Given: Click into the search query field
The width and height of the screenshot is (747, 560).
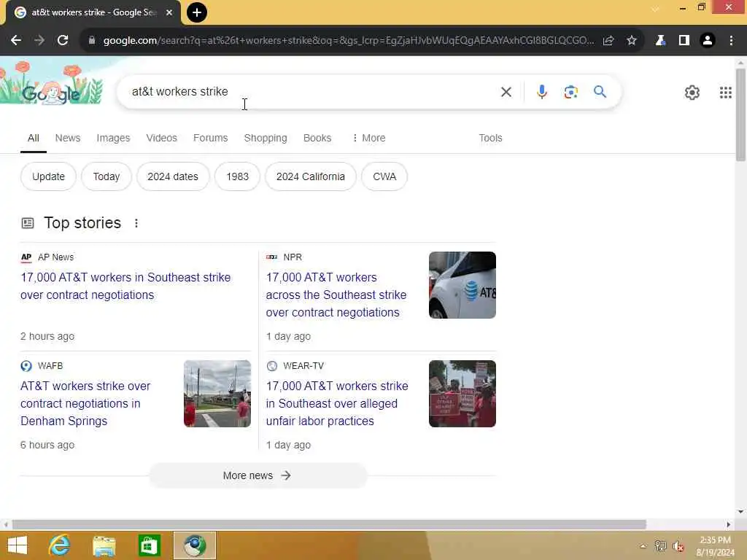Looking at the screenshot, I should click(x=309, y=91).
